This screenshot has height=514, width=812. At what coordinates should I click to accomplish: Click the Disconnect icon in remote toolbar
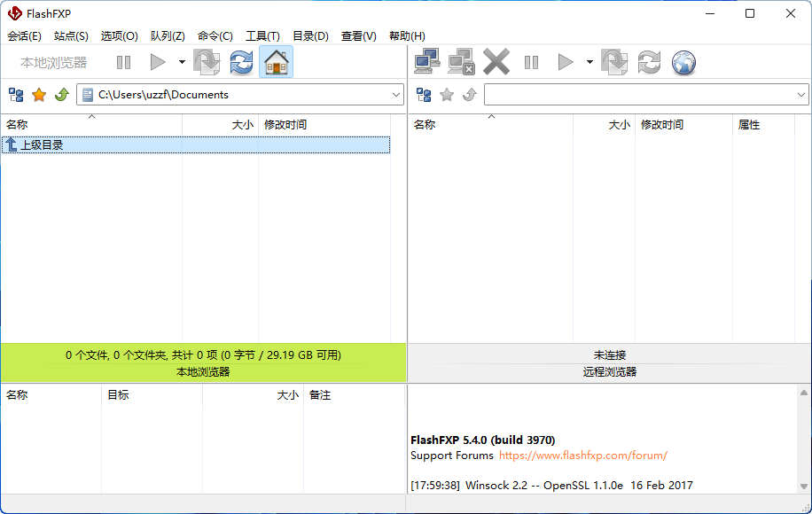[x=462, y=62]
